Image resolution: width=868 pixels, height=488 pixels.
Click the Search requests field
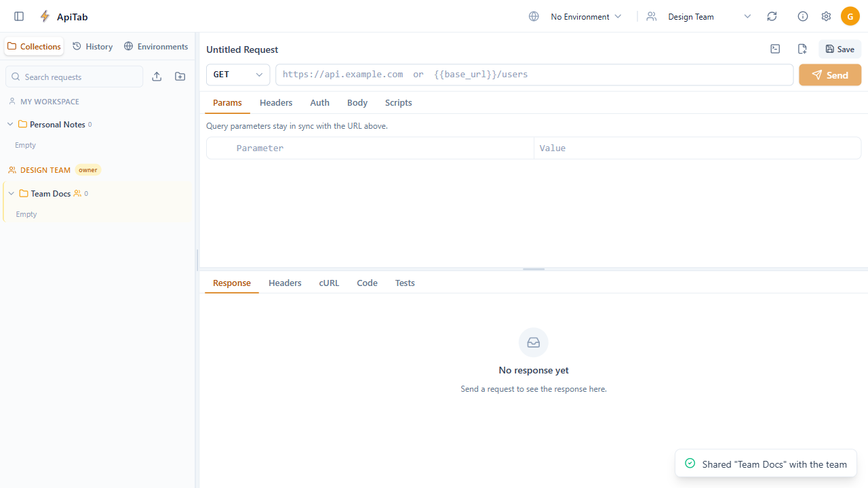click(75, 77)
